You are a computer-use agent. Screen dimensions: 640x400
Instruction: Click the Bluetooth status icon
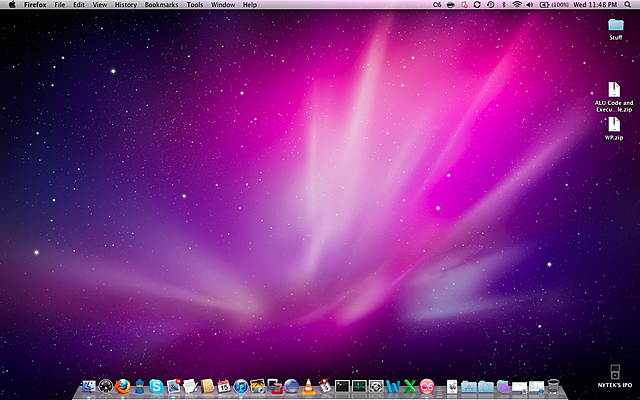(x=504, y=5)
